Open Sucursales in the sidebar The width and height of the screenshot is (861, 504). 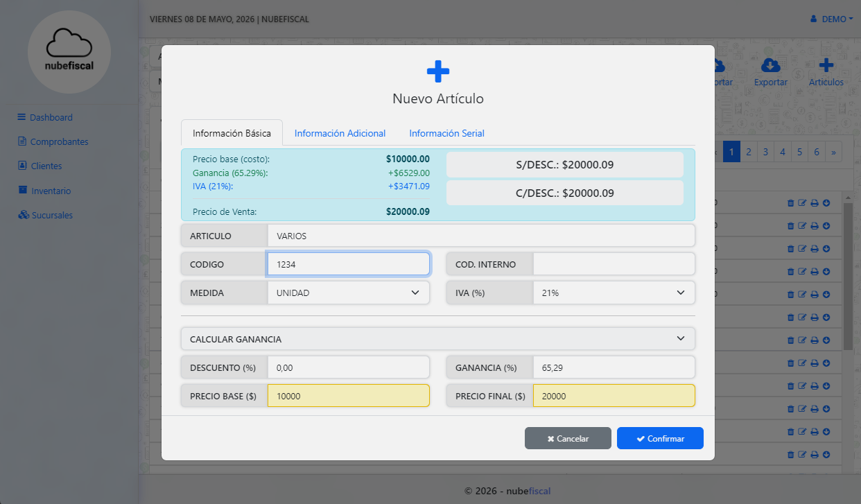(x=45, y=215)
